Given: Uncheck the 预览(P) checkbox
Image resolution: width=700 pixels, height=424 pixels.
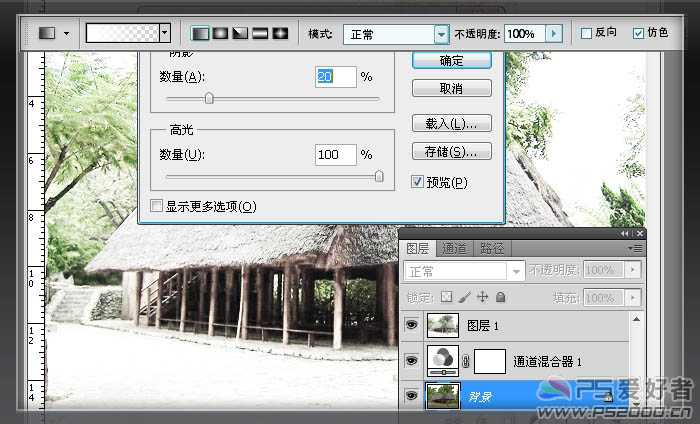Looking at the screenshot, I should 417,182.
